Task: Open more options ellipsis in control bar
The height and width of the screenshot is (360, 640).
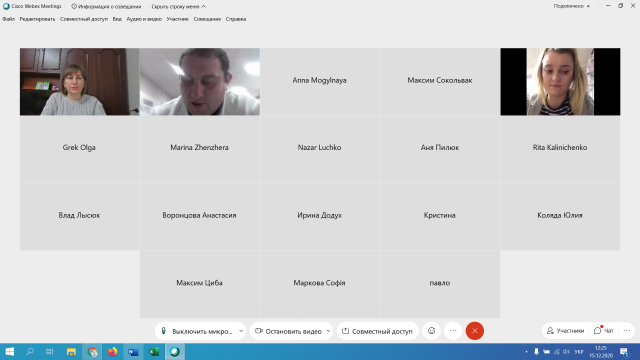Action: 453,331
